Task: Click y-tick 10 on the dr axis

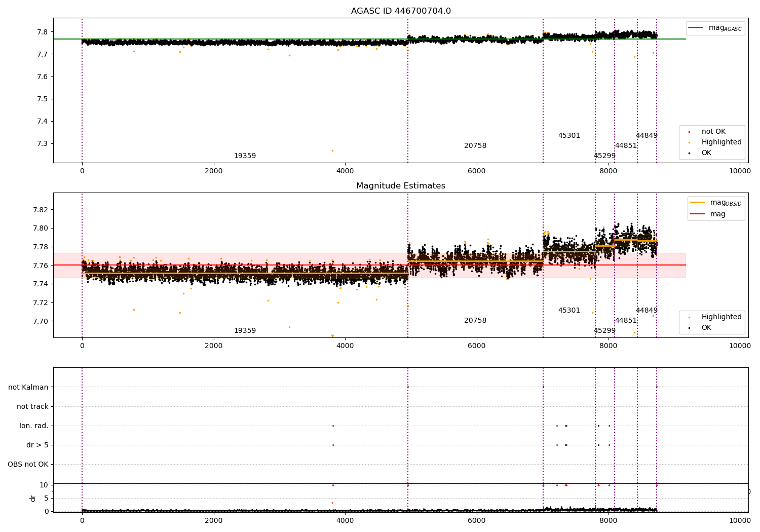Action: tap(44, 485)
